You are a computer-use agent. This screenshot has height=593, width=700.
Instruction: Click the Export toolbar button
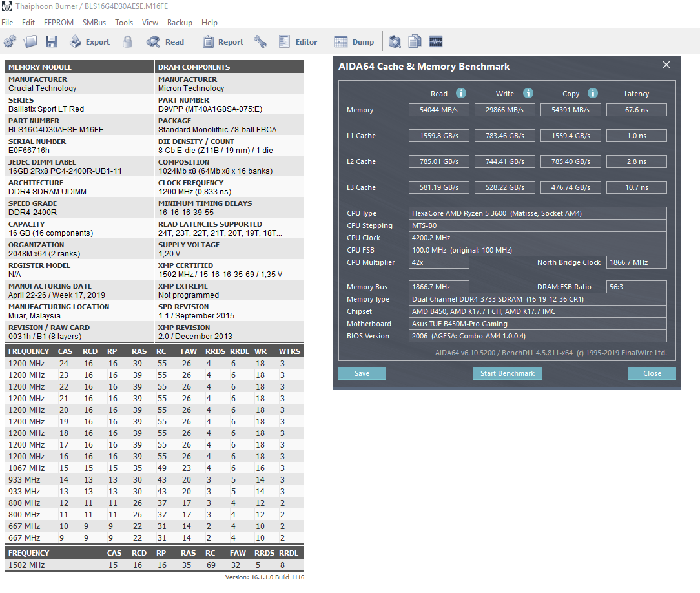pos(90,41)
